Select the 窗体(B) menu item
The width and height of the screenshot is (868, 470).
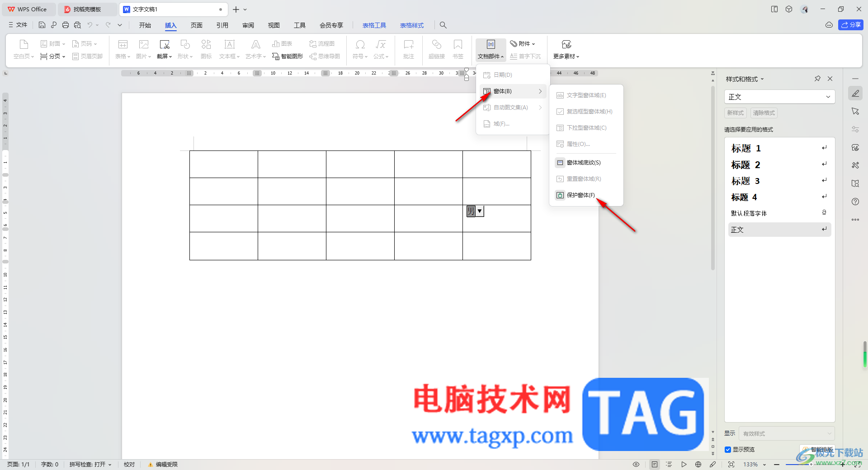[513, 91]
